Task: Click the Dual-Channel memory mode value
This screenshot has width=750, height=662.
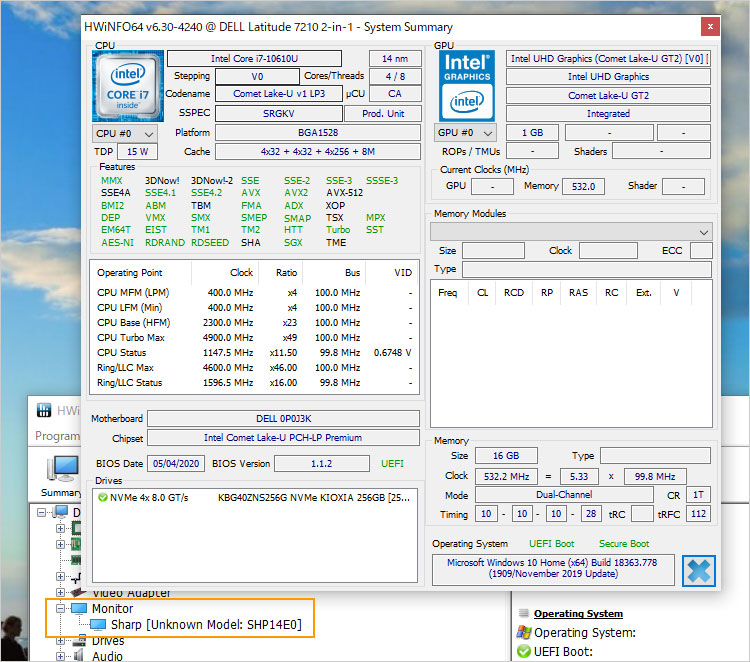Action: tap(564, 495)
